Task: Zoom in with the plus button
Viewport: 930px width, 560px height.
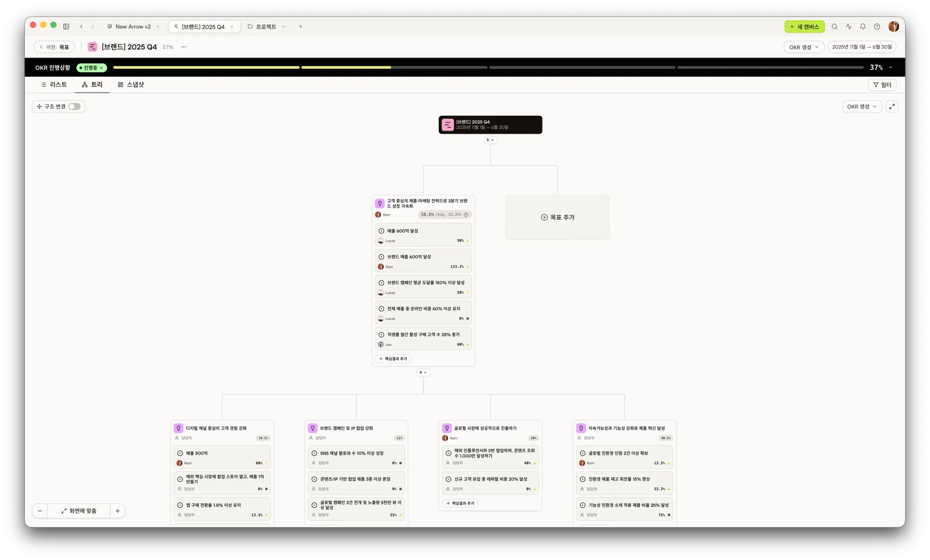Action: (118, 511)
